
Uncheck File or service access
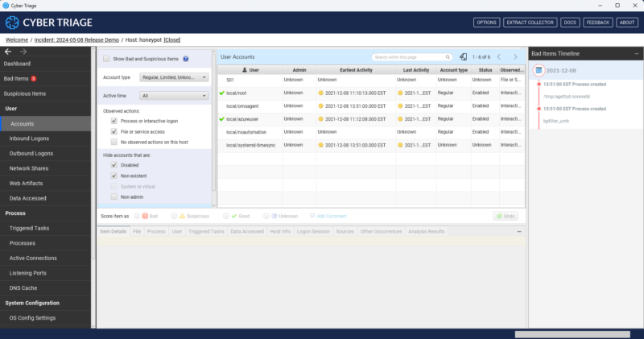[x=114, y=131]
